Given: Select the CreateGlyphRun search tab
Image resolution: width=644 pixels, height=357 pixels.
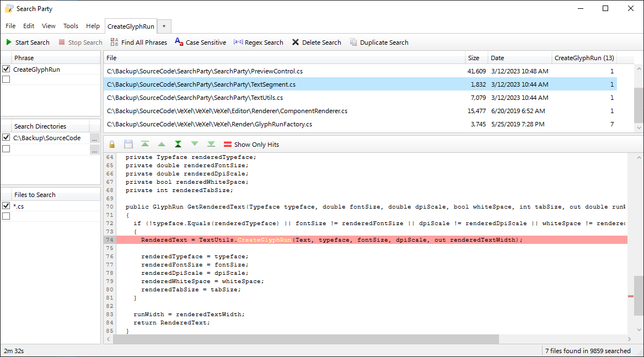Looking at the screenshot, I should click(131, 26).
